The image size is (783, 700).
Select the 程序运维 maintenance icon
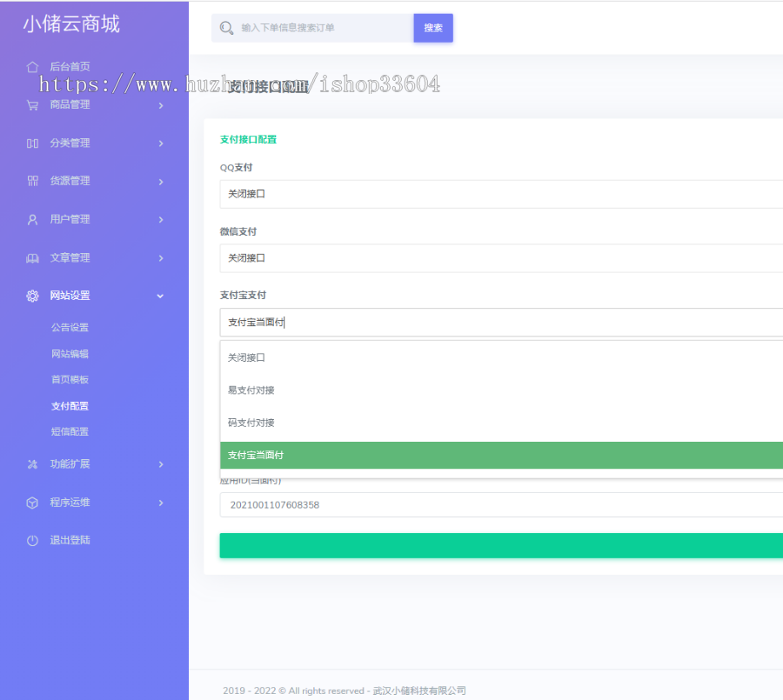pyautogui.click(x=32, y=502)
